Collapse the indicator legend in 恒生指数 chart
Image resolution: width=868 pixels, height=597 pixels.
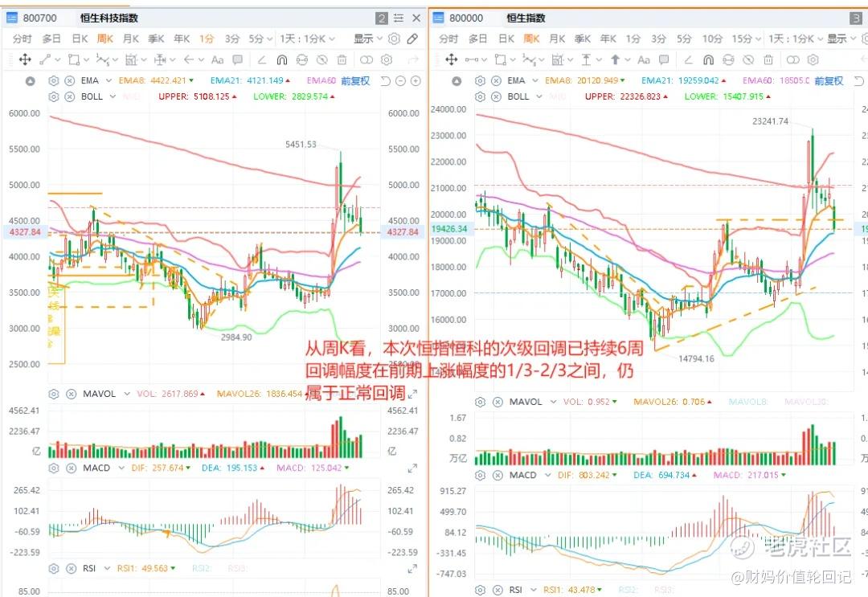click(x=457, y=81)
